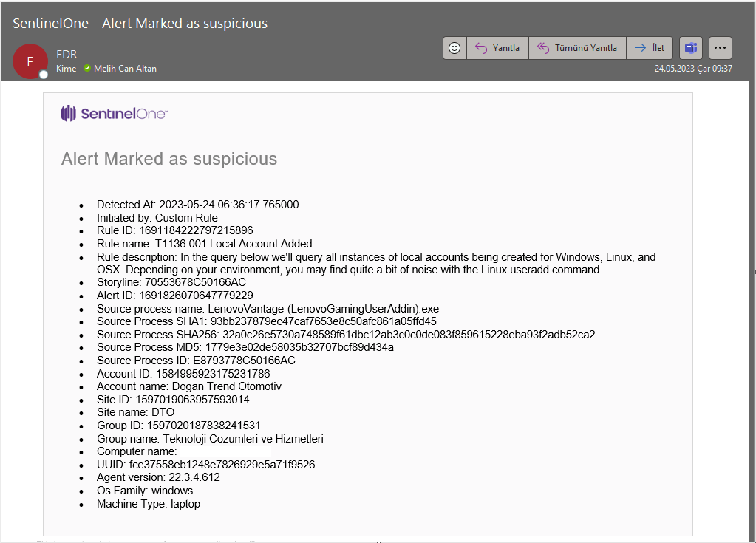Click the Yanıtla reply button

click(497, 48)
